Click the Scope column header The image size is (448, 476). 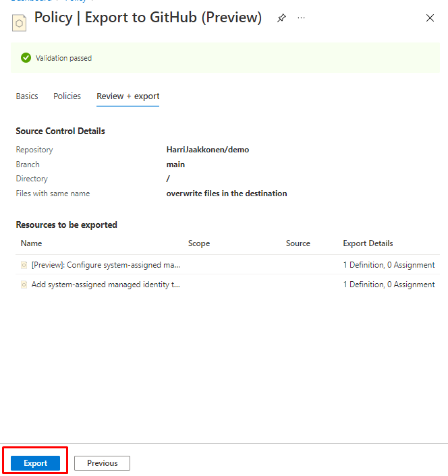tap(198, 243)
